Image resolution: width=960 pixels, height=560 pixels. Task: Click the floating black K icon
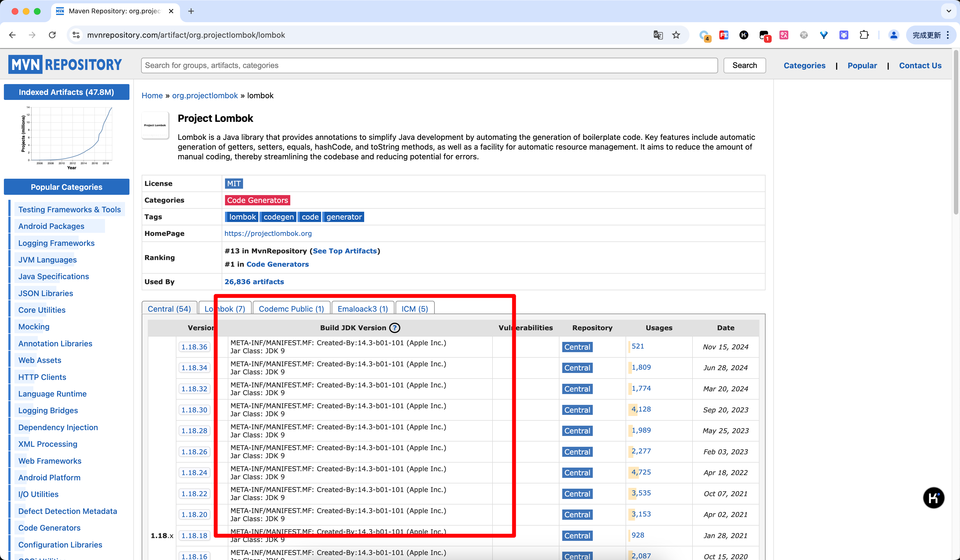(933, 498)
